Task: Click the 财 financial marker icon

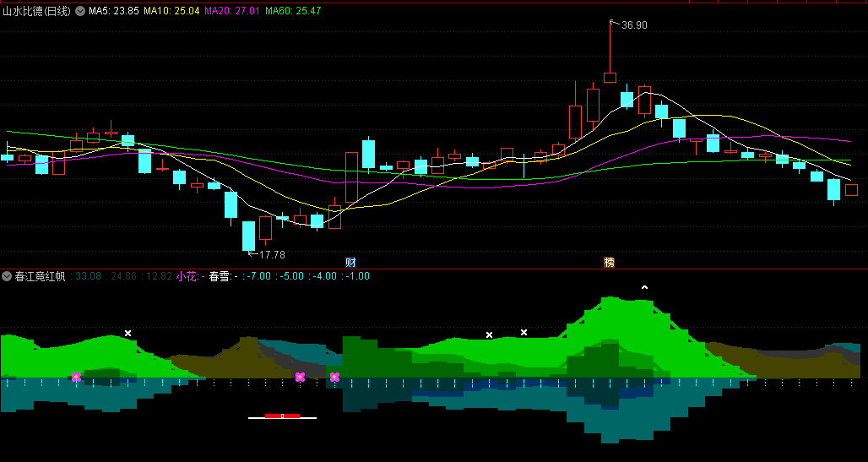Action: pos(350,262)
